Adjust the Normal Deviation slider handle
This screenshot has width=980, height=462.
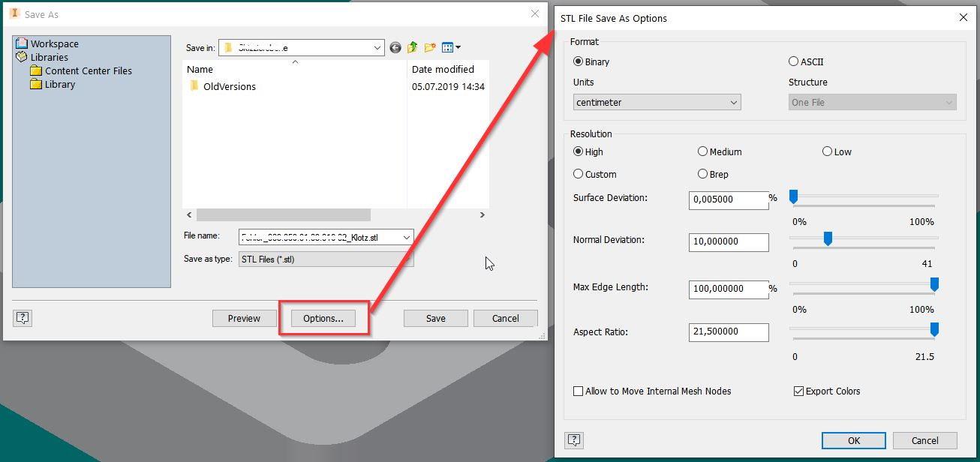[x=828, y=238]
